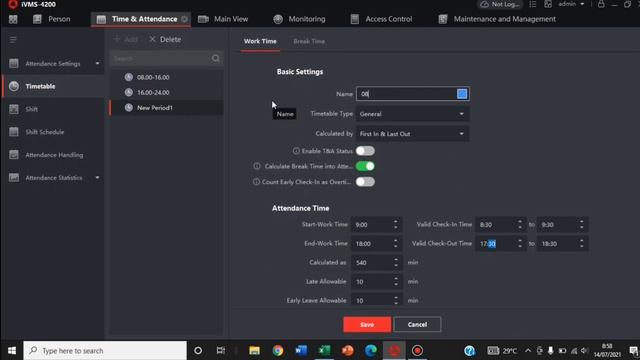Toggle Count Early Check-In as Overtime
The height and width of the screenshot is (360, 640).
pyautogui.click(x=365, y=182)
